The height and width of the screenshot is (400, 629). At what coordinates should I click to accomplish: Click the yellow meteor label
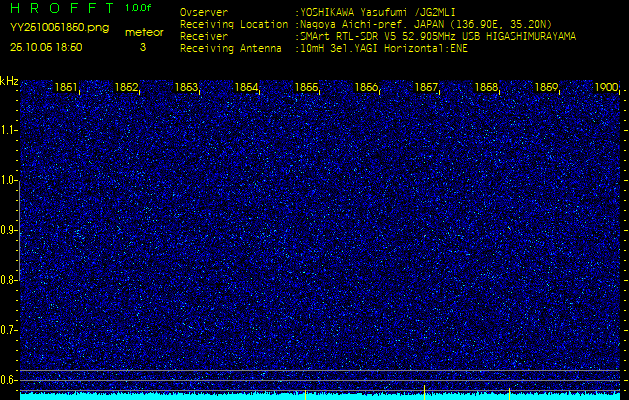point(143,32)
